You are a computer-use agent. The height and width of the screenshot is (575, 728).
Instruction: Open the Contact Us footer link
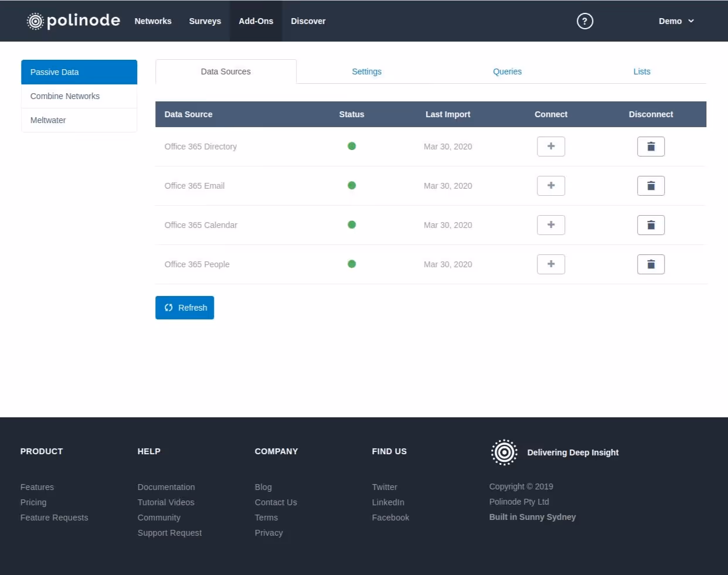pos(276,502)
